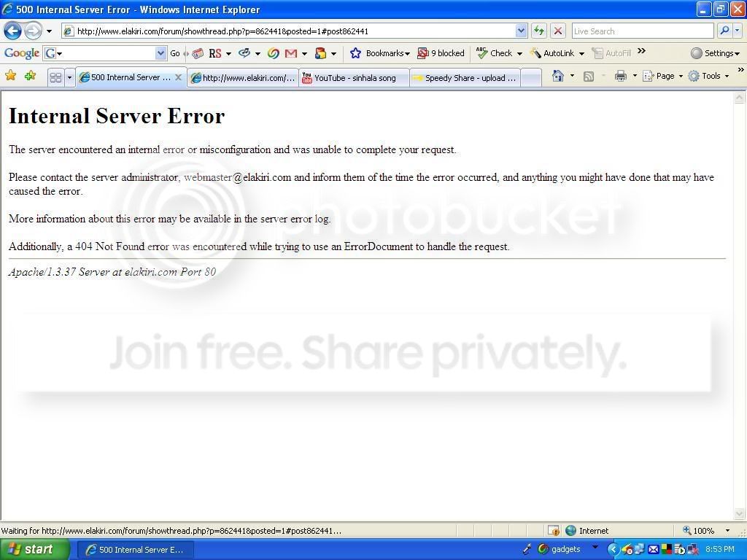Refresh the page using the green arrows icon
The image size is (747, 560).
click(539, 31)
